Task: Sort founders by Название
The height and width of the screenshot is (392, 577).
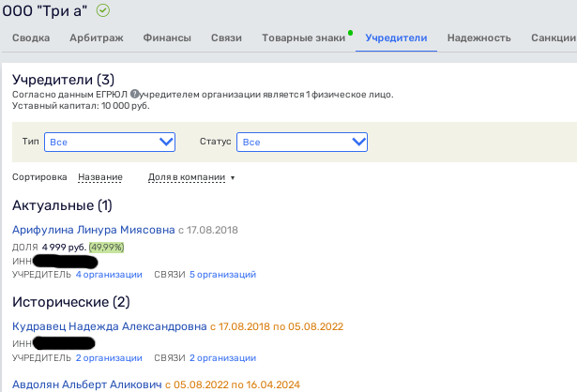Action: tap(100, 177)
